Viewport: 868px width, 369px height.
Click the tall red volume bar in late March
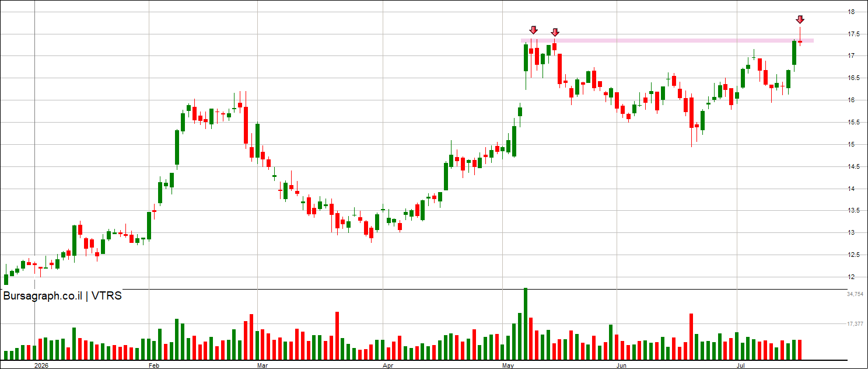tap(337, 336)
